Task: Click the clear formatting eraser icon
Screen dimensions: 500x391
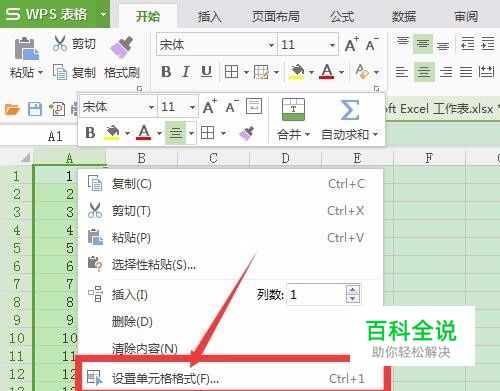Action: [361, 71]
